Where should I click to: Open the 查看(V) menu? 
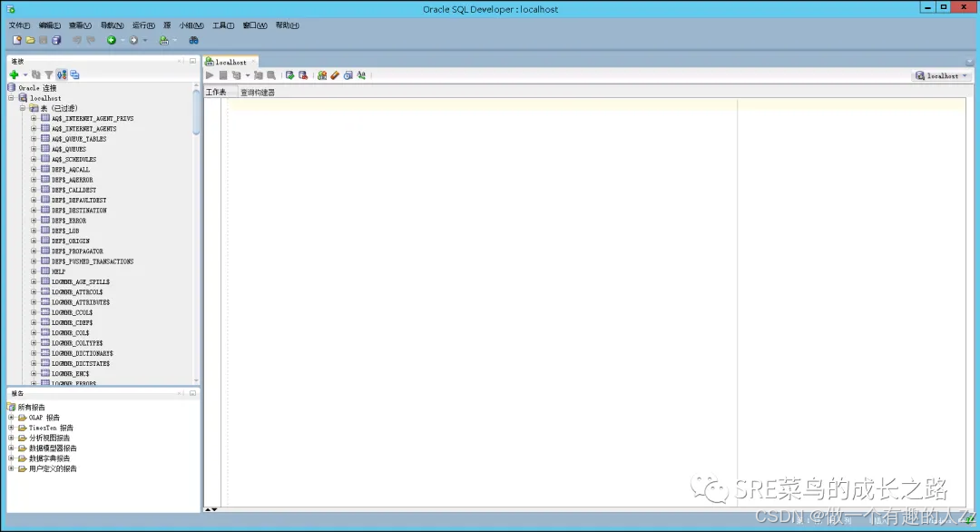click(80, 25)
